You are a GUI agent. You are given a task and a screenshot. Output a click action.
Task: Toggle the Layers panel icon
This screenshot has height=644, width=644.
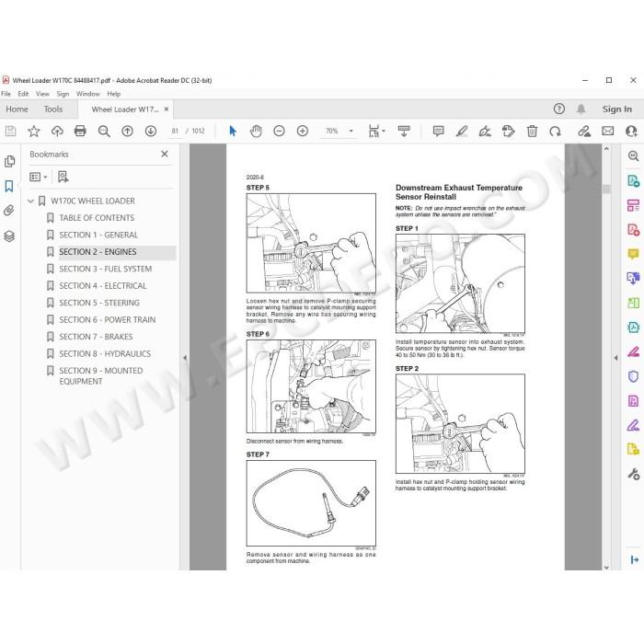click(x=9, y=236)
